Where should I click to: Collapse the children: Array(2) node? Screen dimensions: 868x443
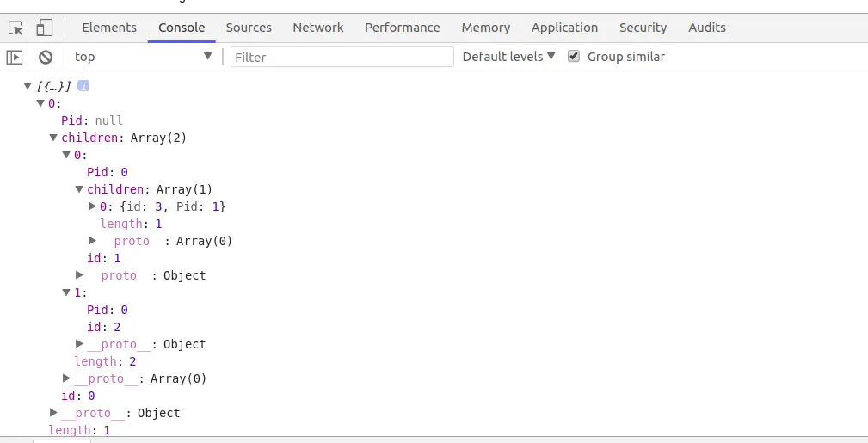[x=53, y=138]
